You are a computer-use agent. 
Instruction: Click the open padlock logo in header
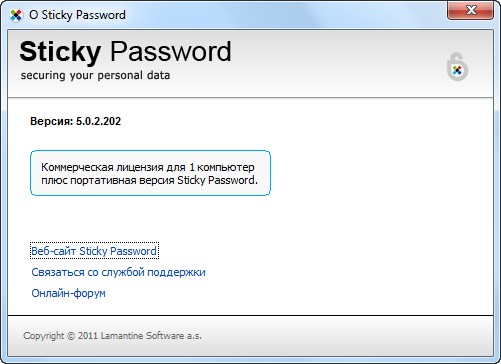(457, 66)
